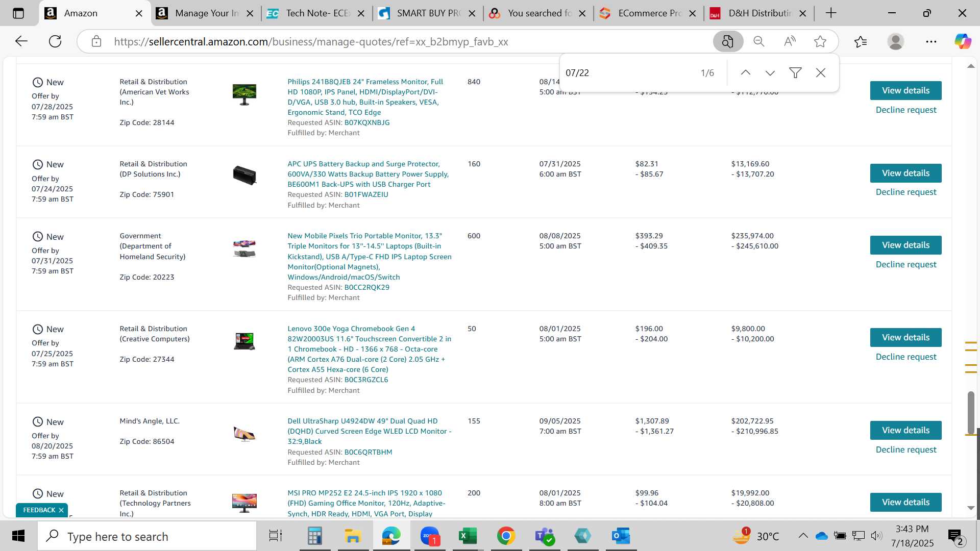Image resolution: width=980 pixels, height=551 pixels.
Task: Click the find text field containing 07/22
Action: click(x=628, y=73)
